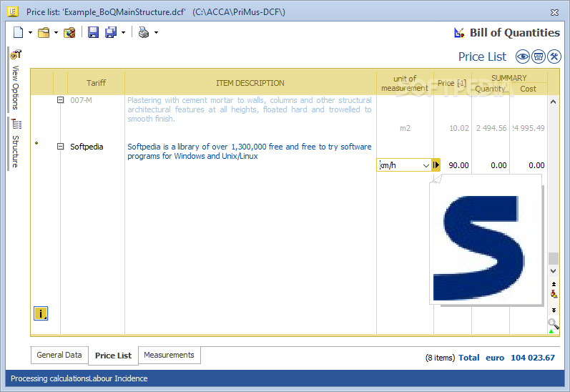Screen dimensions: 570x392
Task: Click the Price [1] column header
Action: [452, 83]
